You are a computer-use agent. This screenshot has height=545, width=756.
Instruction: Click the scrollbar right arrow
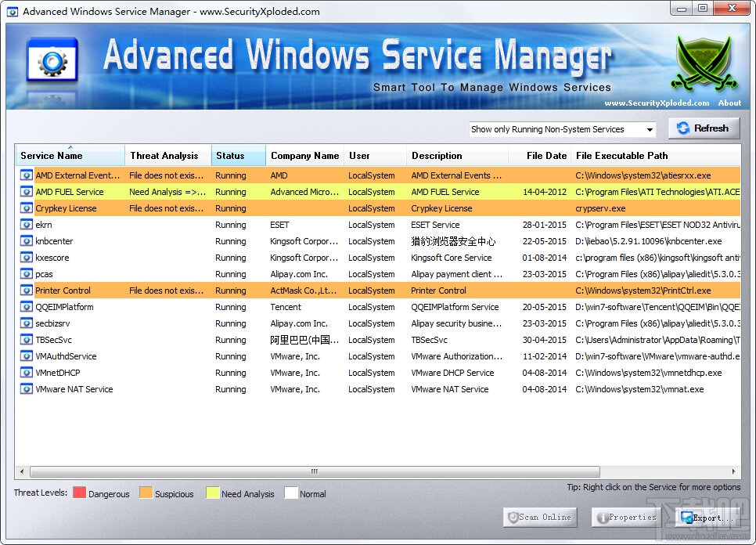(x=734, y=471)
